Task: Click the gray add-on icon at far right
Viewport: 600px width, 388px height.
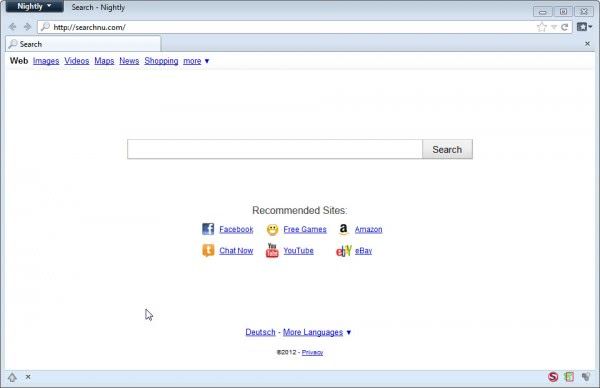Action: pyautogui.click(x=586, y=377)
